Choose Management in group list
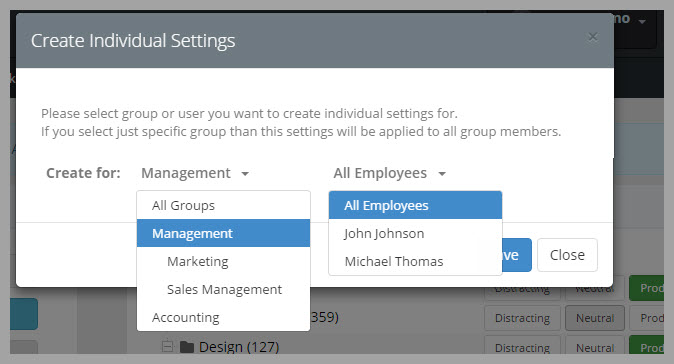Viewport: 674px width, 364px height. 224,233
